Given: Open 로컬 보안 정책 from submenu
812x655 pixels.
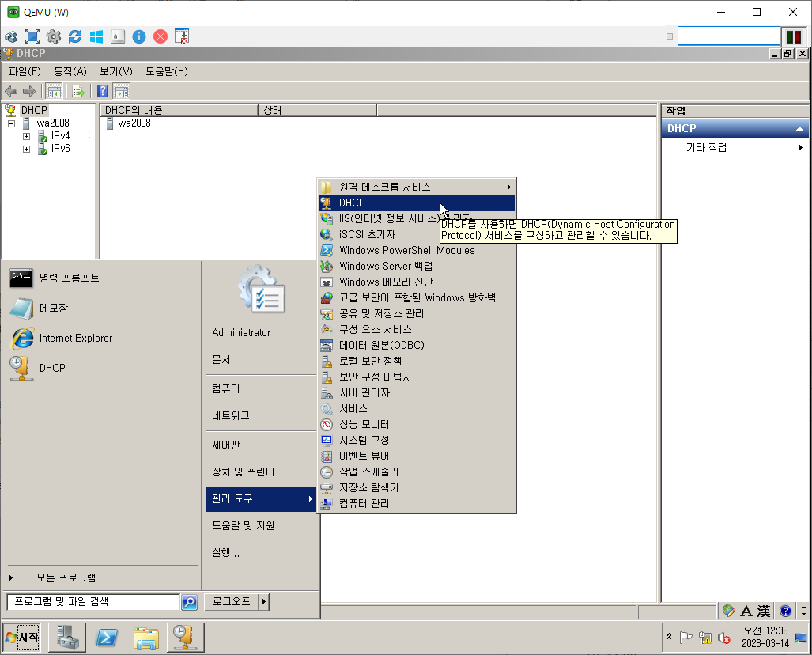Looking at the screenshot, I should pos(417,361).
